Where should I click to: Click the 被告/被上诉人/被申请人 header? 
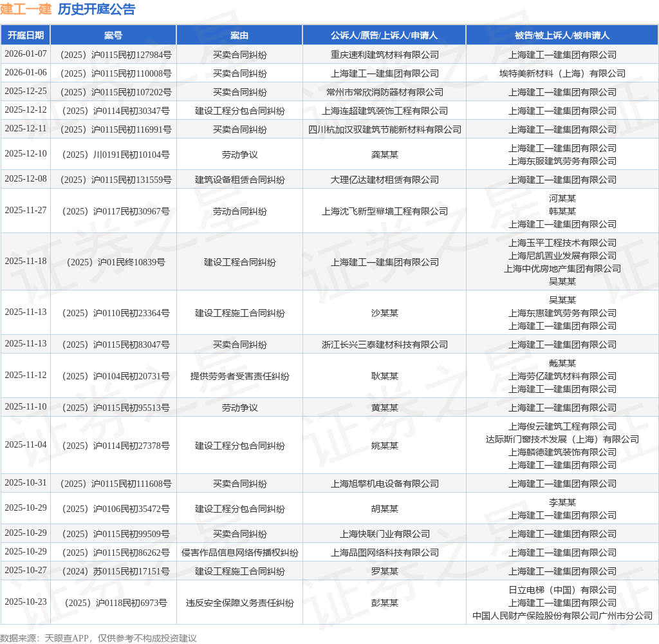(x=562, y=35)
